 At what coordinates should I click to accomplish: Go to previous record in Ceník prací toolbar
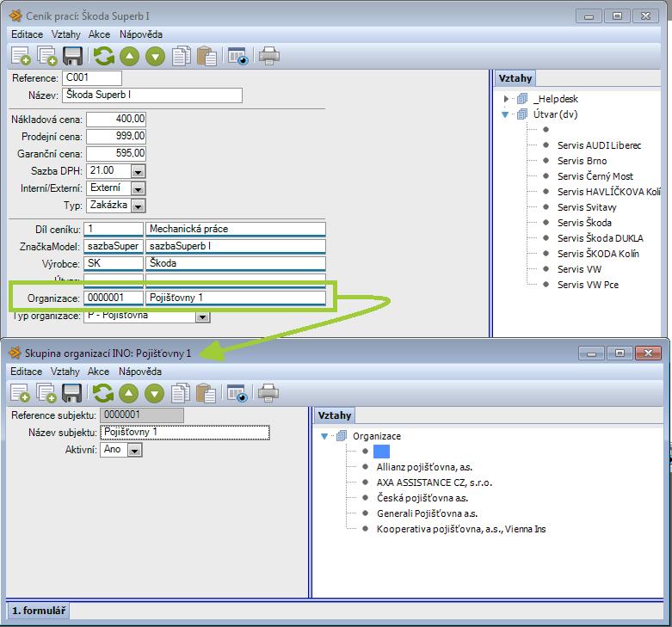pyautogui.click(x=129, y=56)
